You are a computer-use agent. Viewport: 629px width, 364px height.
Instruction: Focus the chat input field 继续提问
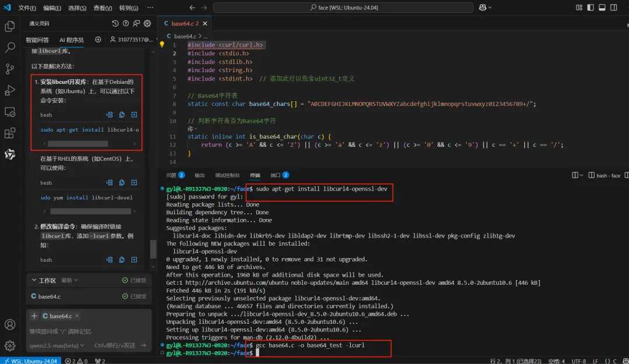click(x=89, y=331)
